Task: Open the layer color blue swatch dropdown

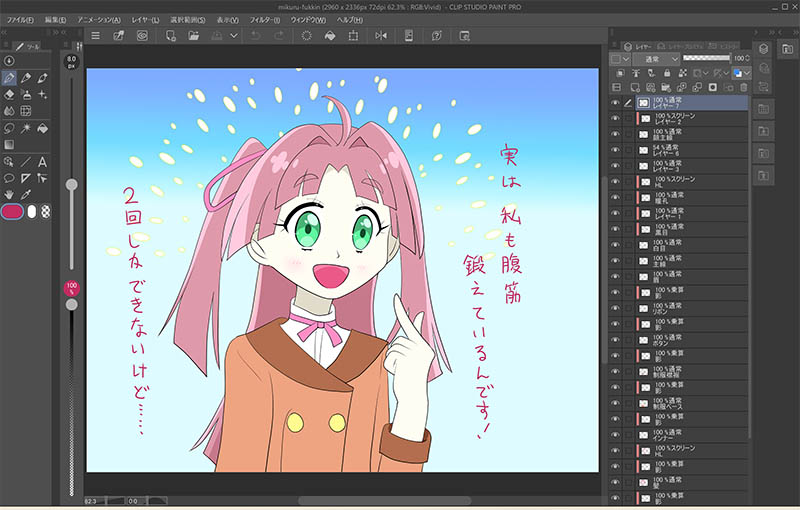Action: tap(742, 73)
